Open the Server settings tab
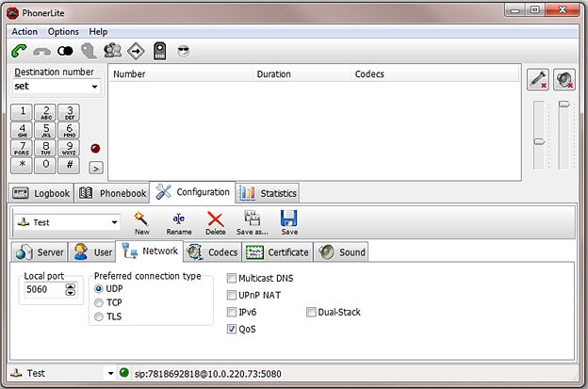Viewport: 588px width, 389px height. point(40,252)
